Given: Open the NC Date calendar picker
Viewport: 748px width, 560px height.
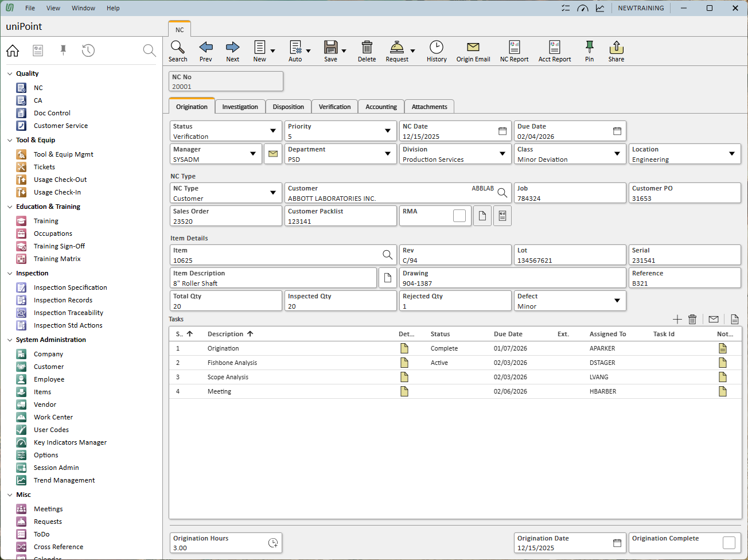Looking at the screenshot, I should [x=502, y=131].
